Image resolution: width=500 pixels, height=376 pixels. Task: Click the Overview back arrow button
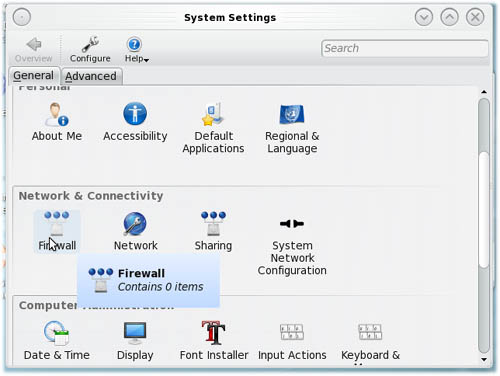point(33,50)
